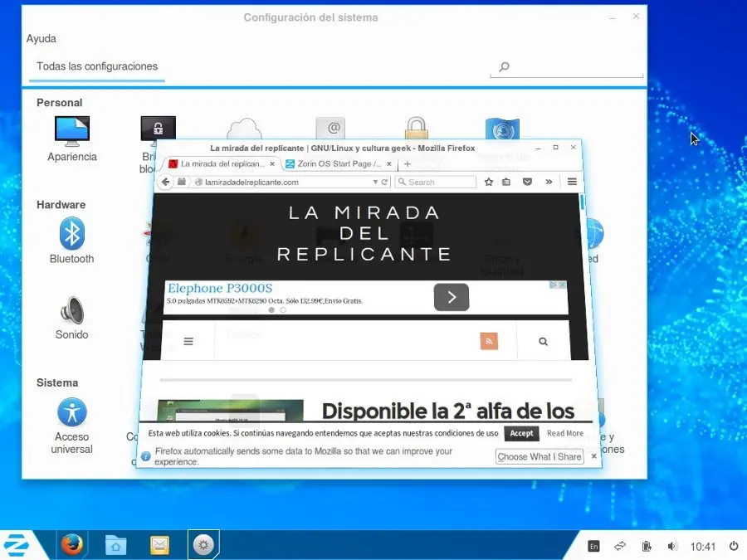Open Apariencia settings icon

tap(72, 138)
